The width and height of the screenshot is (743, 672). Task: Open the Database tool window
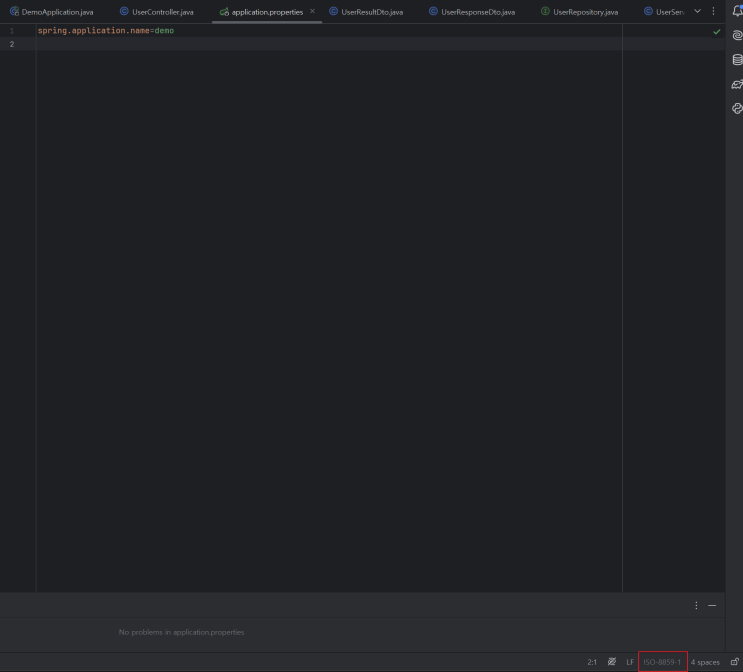[737, 60]
